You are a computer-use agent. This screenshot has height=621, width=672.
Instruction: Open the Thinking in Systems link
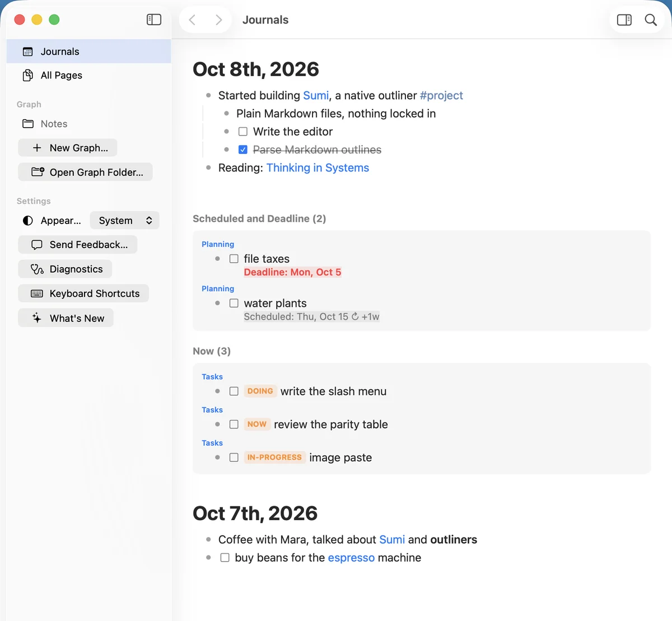point(318,168)
